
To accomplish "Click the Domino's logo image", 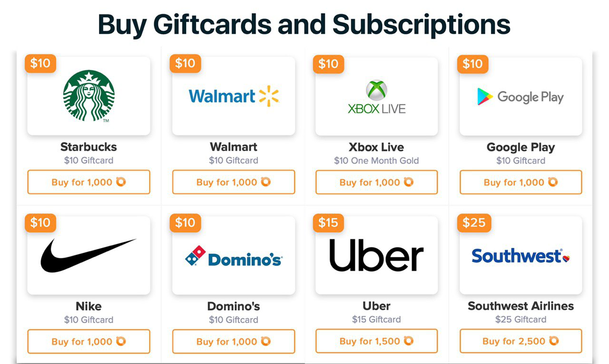I will [233, 256].
